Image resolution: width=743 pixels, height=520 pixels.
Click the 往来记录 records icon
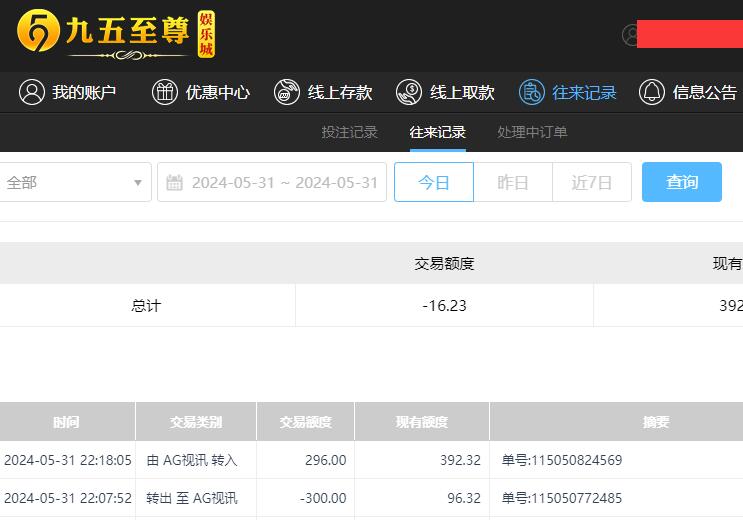532,92
